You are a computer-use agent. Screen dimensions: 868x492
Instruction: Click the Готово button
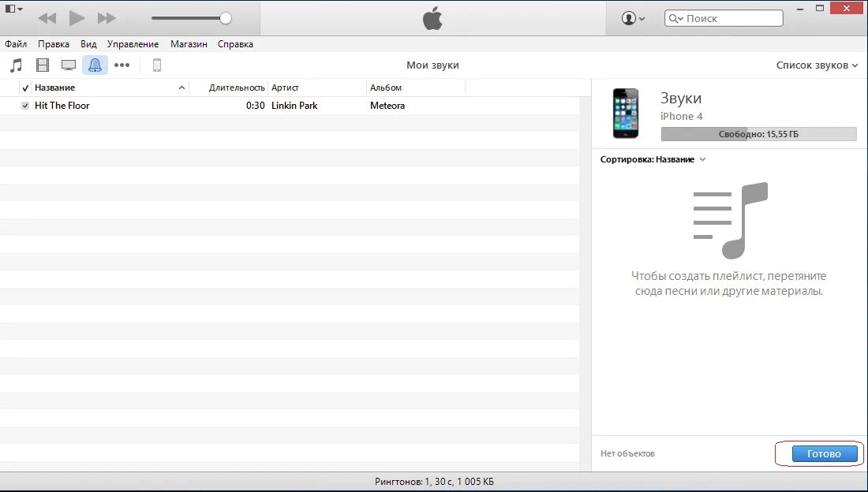click(x=825, y=454)
